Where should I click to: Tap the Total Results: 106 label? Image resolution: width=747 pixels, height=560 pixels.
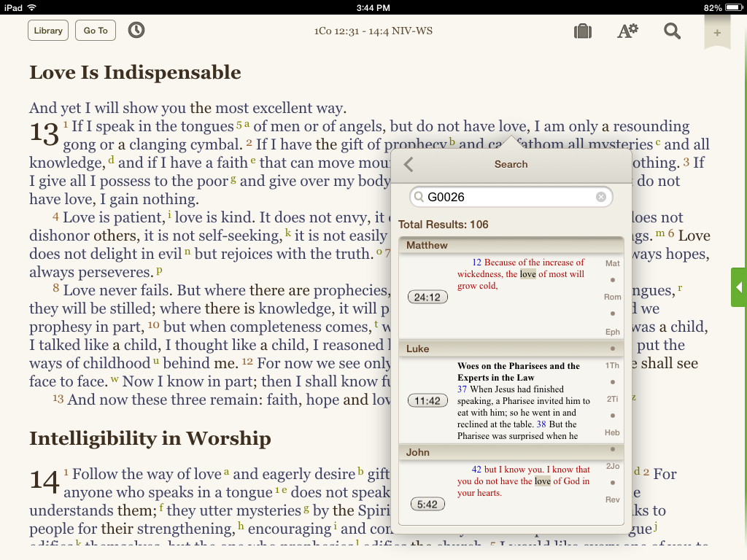click(x=444, y=225)
